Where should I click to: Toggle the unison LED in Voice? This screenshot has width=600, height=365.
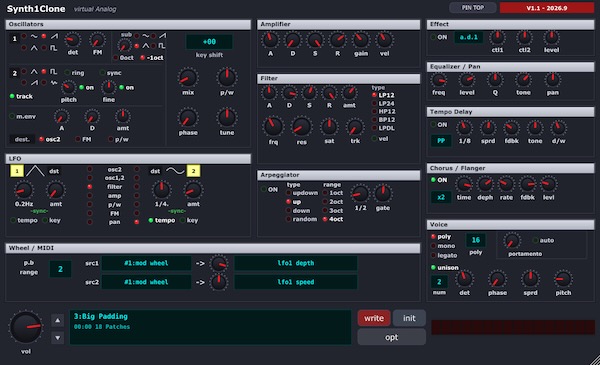434,267
